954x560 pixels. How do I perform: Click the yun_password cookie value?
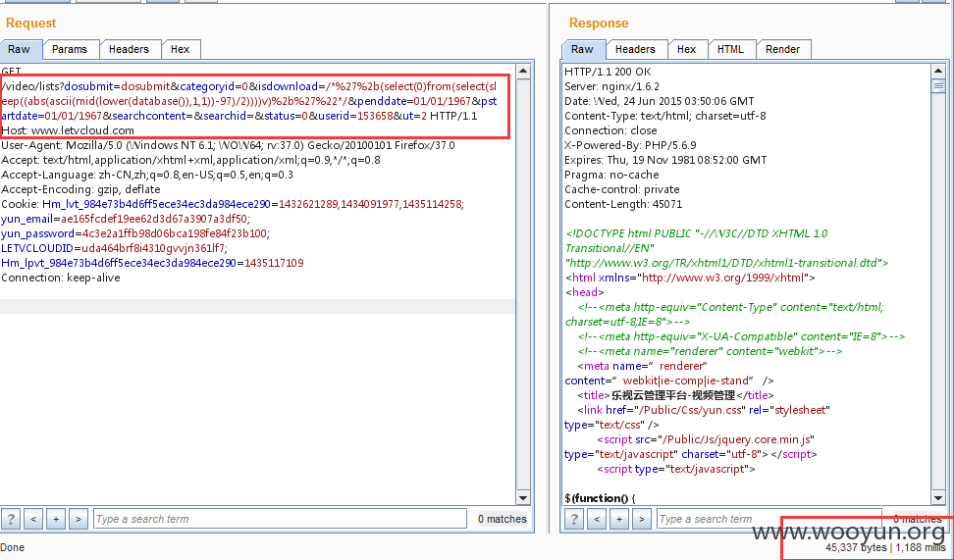coord(176,233)
